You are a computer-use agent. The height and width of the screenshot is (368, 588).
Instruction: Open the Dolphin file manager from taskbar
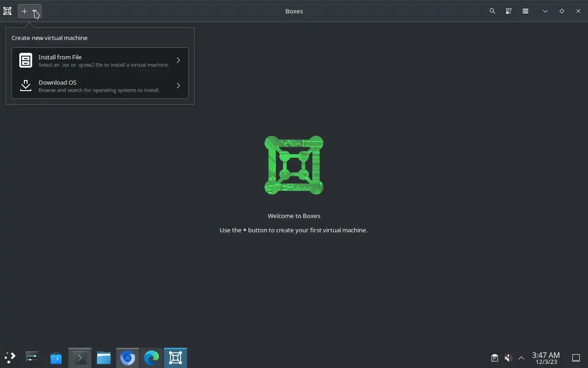[104, 357]
